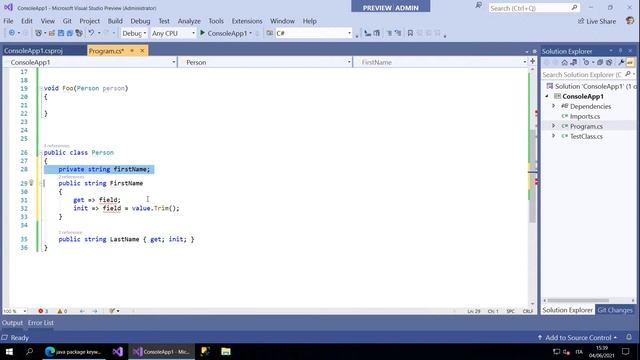
Task: Click the feedback icon near search box
Action: (x=478, y=6)
